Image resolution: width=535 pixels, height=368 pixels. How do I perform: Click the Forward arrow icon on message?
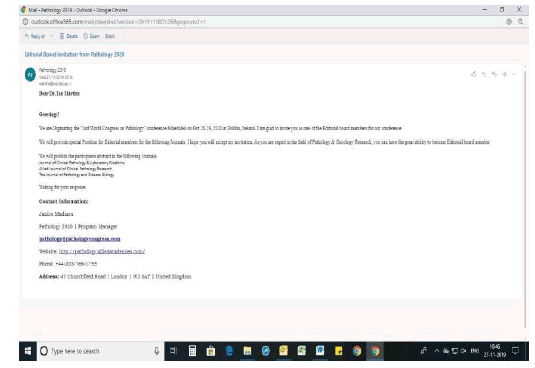click(504, 74)
